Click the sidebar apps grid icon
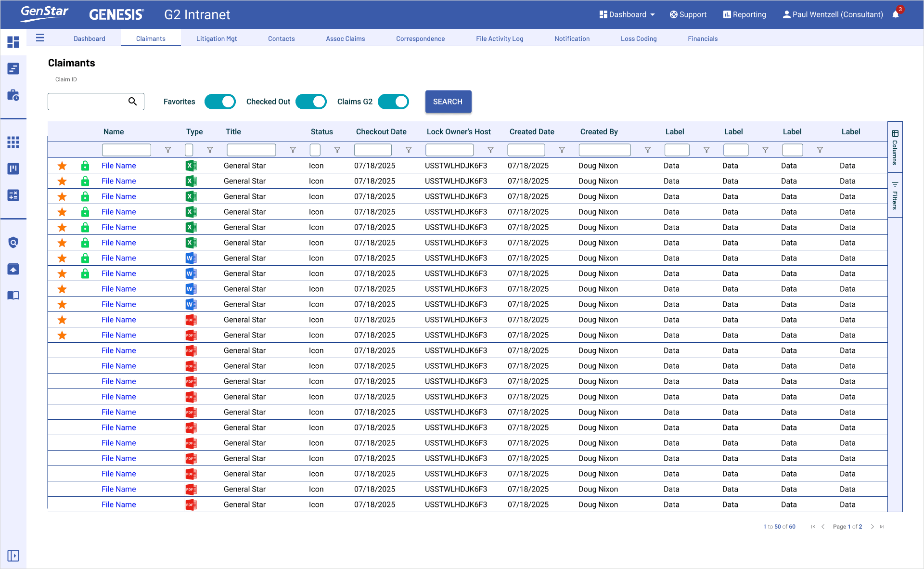Viewport: 924px width, 569px height. pyautogui.click(x=13, y=142)
